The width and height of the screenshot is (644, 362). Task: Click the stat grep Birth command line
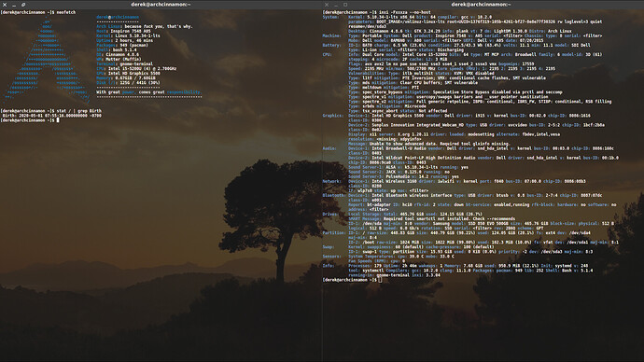pos(51,111)
